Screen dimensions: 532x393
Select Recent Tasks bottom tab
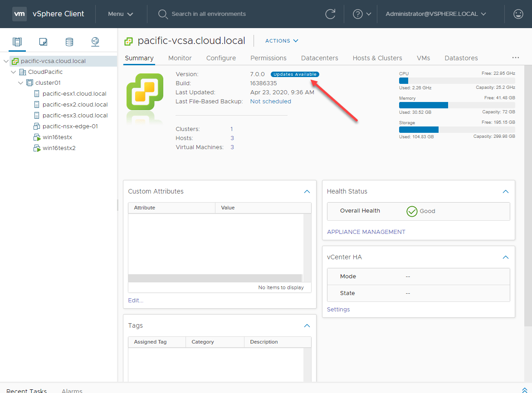[26, 391]
